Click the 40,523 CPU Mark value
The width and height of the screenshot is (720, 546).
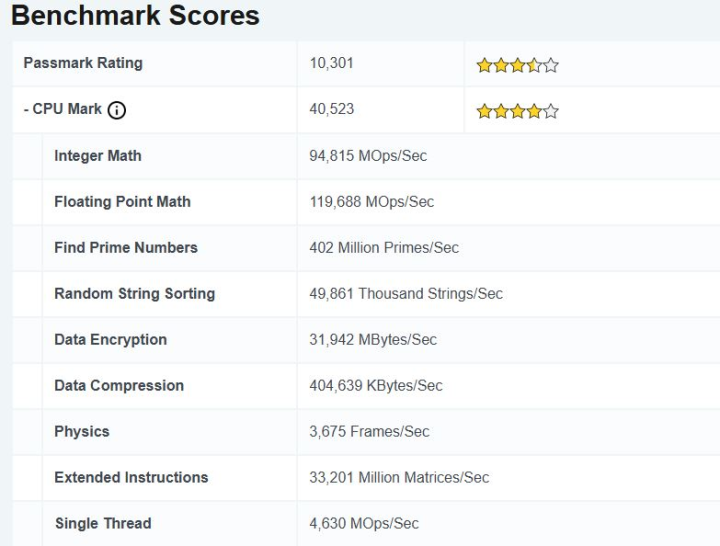tap(332, 109)
